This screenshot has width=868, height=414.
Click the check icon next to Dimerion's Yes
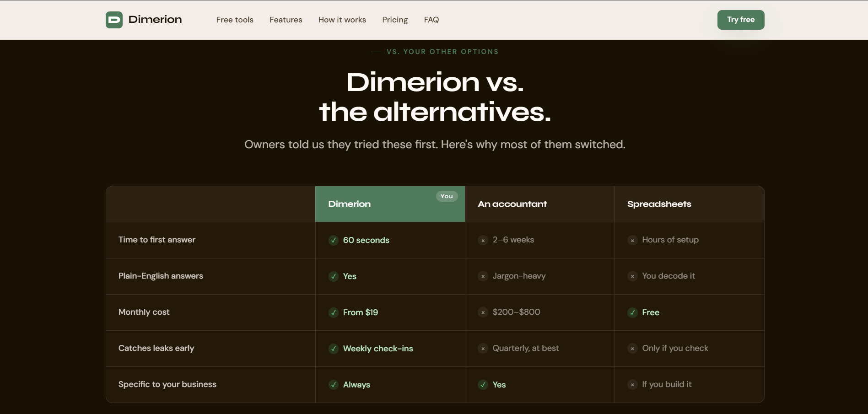[x=334, y=276]
